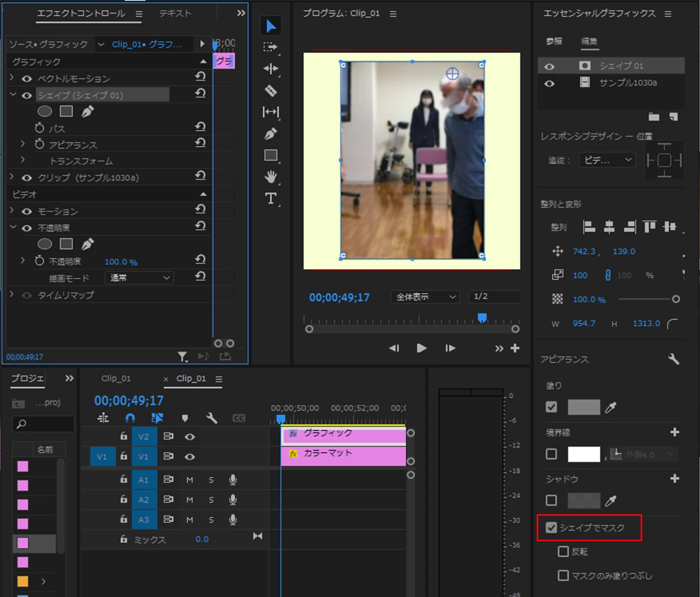Open the 描画モード dropdown

[139, 278]
